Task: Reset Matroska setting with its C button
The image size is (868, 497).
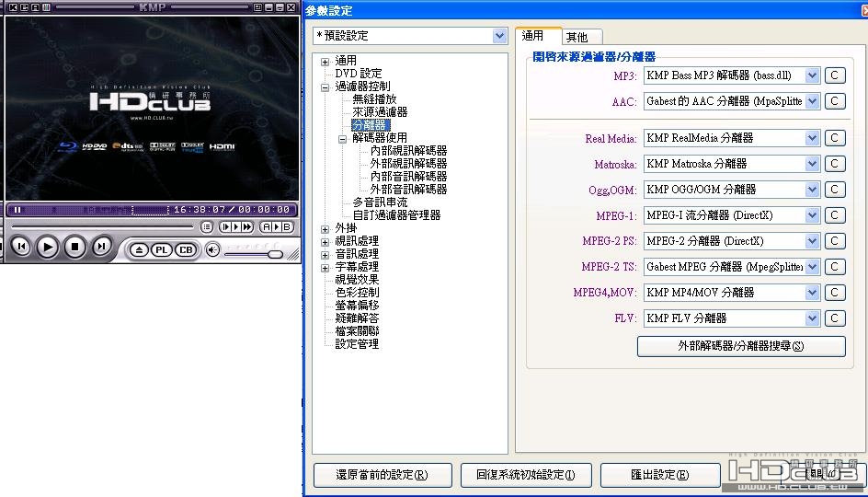Action: pos(835,164)
